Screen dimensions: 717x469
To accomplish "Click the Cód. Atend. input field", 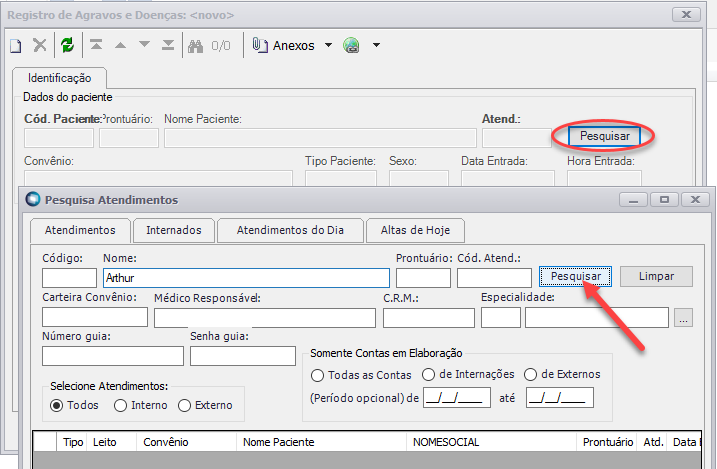I will click(494, 278).
